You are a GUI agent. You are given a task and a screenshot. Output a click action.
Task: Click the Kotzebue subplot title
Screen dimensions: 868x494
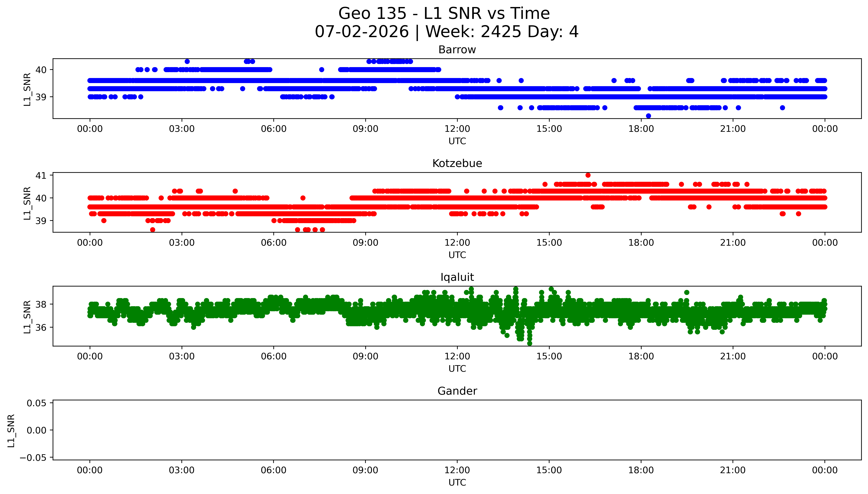(x=457, y=164)
